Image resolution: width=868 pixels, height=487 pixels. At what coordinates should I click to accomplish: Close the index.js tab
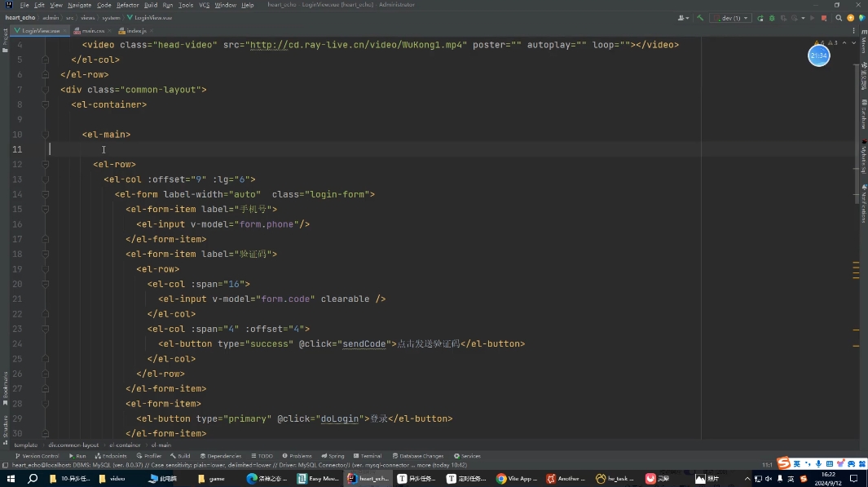tap(152, 31)
